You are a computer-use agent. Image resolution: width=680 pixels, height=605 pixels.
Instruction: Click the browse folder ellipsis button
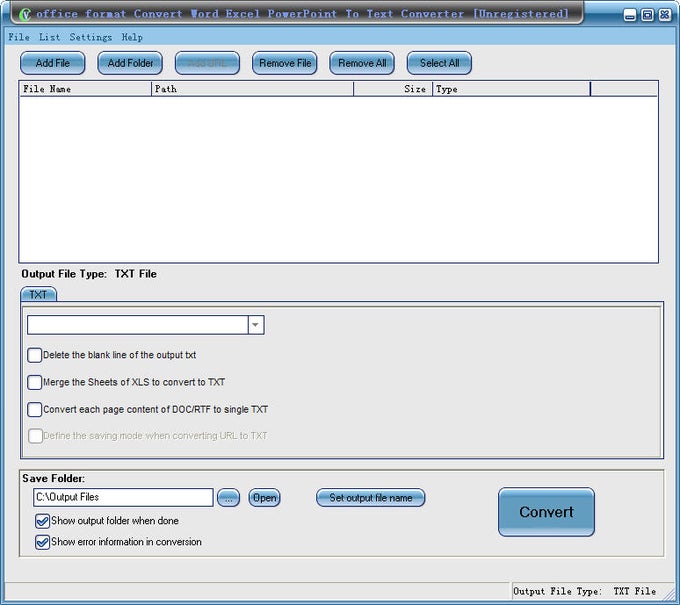pos(228,498)
